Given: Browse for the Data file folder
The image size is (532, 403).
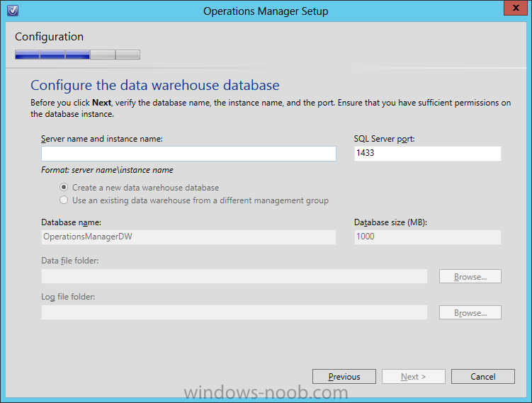Looking at the screenshot, I should pyautogui.click(x=470, y=276).
